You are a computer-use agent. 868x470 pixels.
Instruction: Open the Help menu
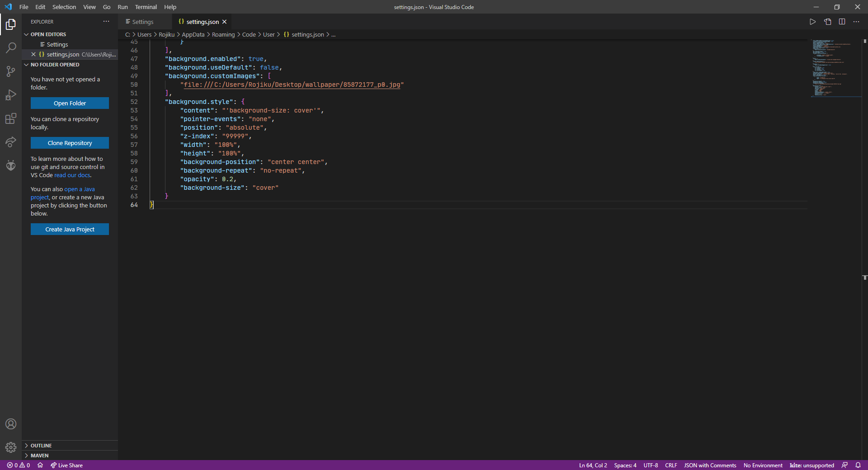point(170,7)
